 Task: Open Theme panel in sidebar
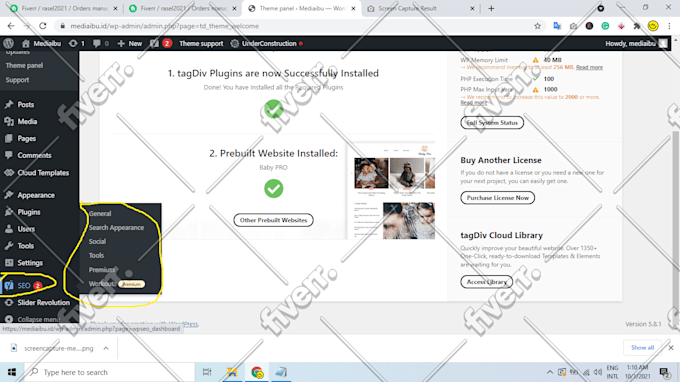[x=24, y=65]
